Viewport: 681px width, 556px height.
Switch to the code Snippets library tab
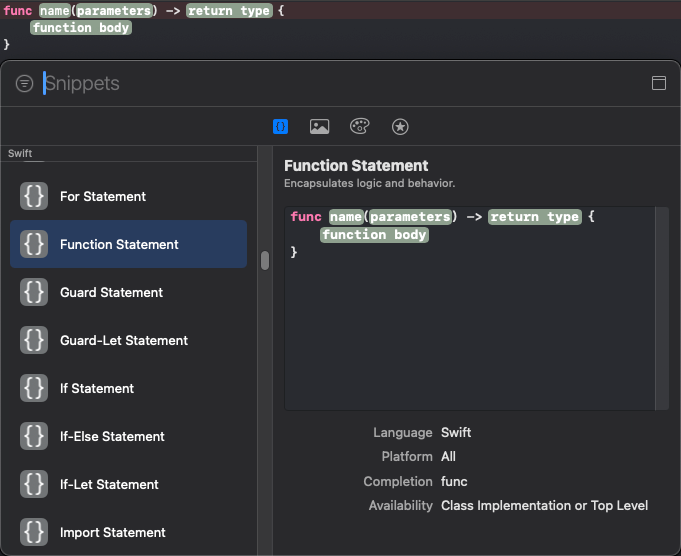[x=280, y=126]
